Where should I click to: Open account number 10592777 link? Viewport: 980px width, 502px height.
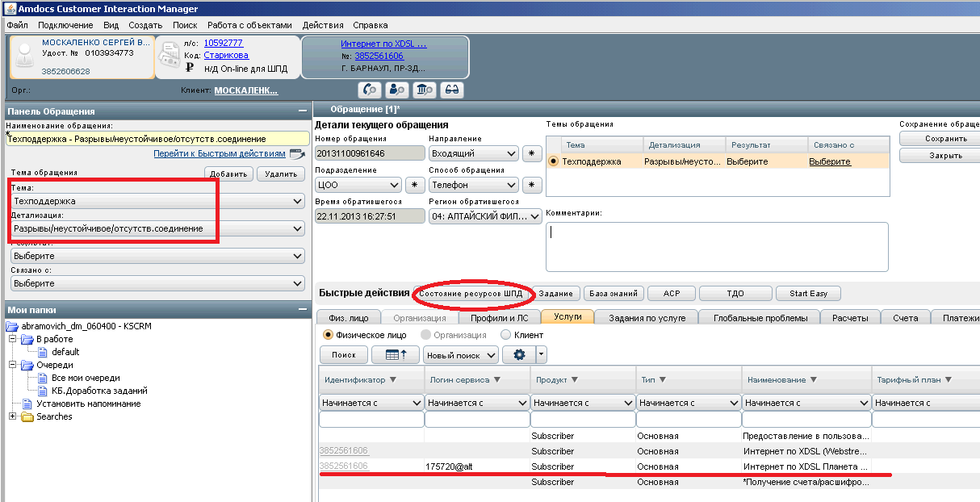click(x=223, y=43)
